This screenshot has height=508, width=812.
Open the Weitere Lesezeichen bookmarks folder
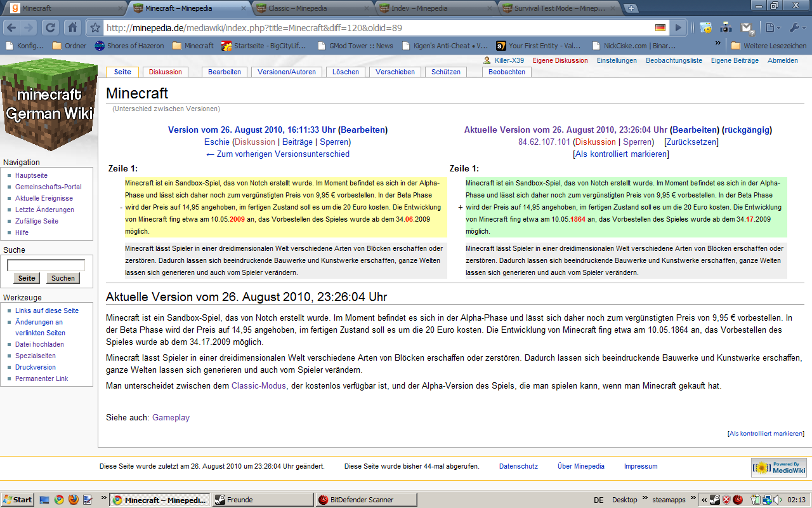769,46
